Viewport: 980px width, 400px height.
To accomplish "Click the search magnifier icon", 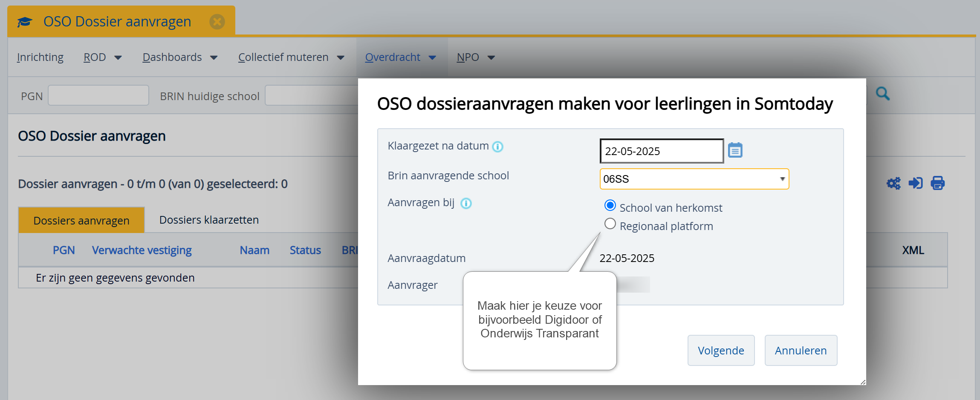I will click(883, 93).
